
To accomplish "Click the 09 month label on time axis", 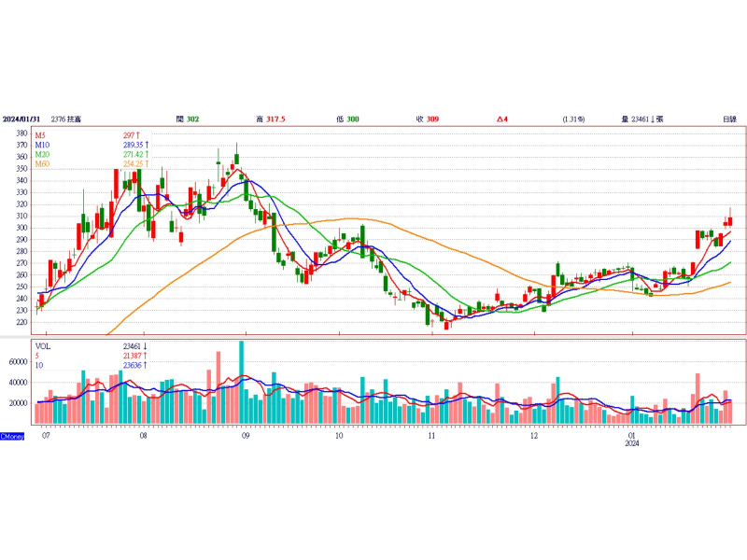I will (x=245, y=436).
